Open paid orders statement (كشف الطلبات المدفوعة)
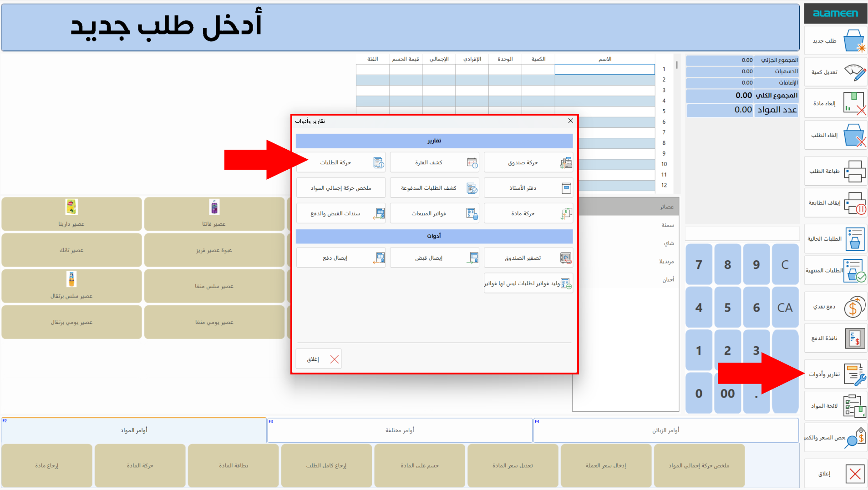This screenshot has width=868, height=490. tap(434, 188)
